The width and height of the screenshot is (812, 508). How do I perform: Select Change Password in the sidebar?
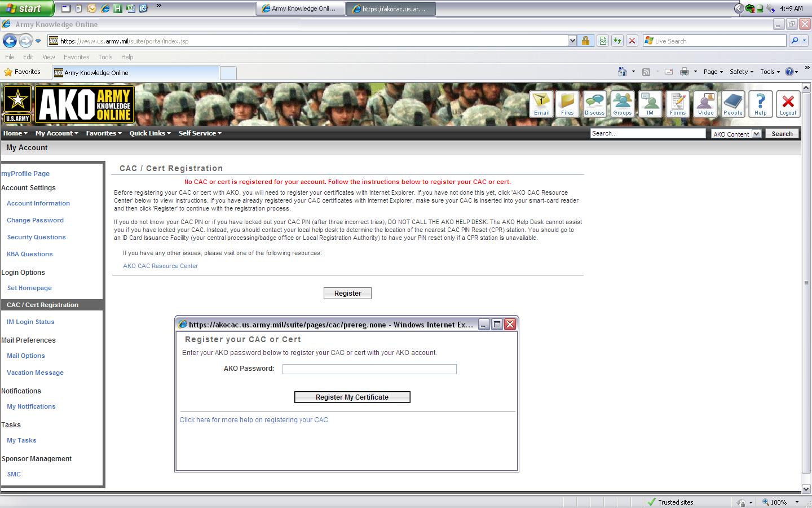click(x=35, y=220)
